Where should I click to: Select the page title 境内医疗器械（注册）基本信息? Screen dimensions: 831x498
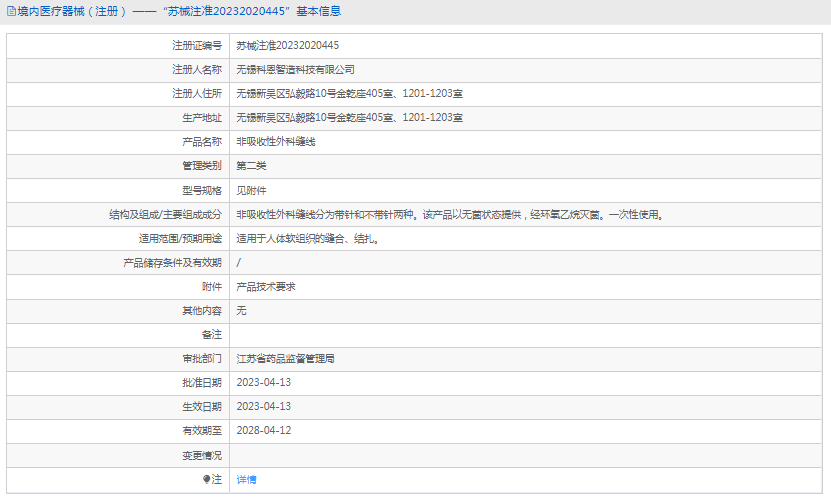tap(179, 11)
